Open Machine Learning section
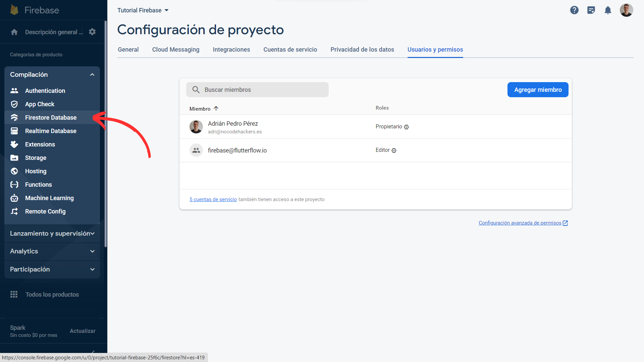This screenshot has width=644, height=362. coord(49,198)
